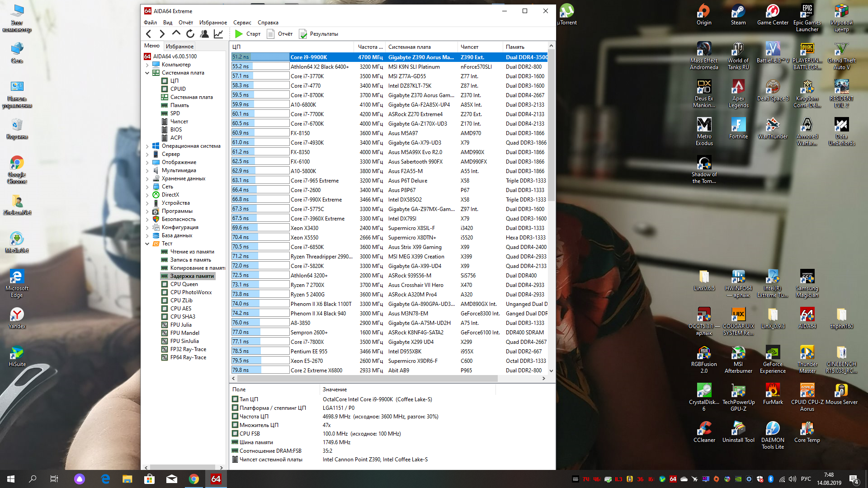Viewport: 868px width, 488px height.
Task: Select CPU Queen benchmark in tree
Action: pyautogui.click(x=184, y=284)
